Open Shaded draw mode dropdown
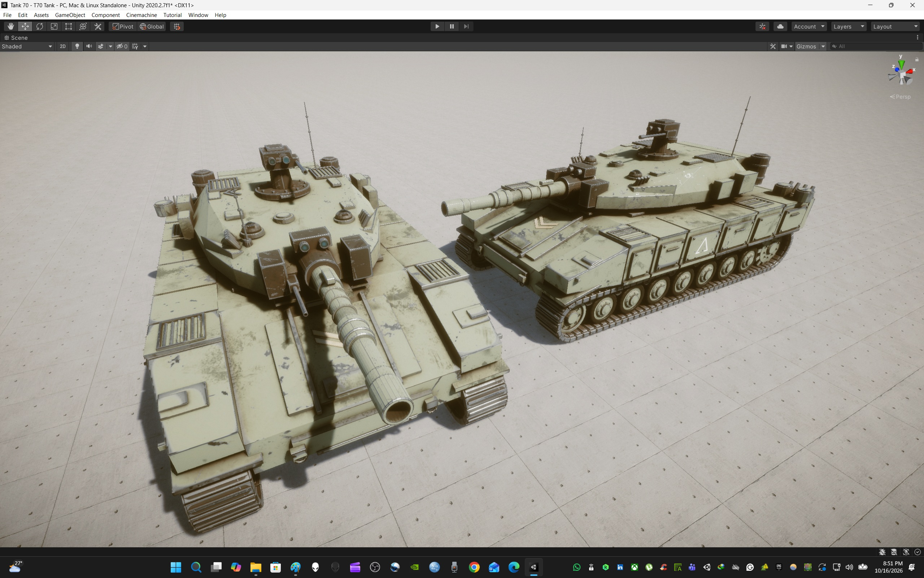The height and width of the screenshot is (578, 924). 27,46
